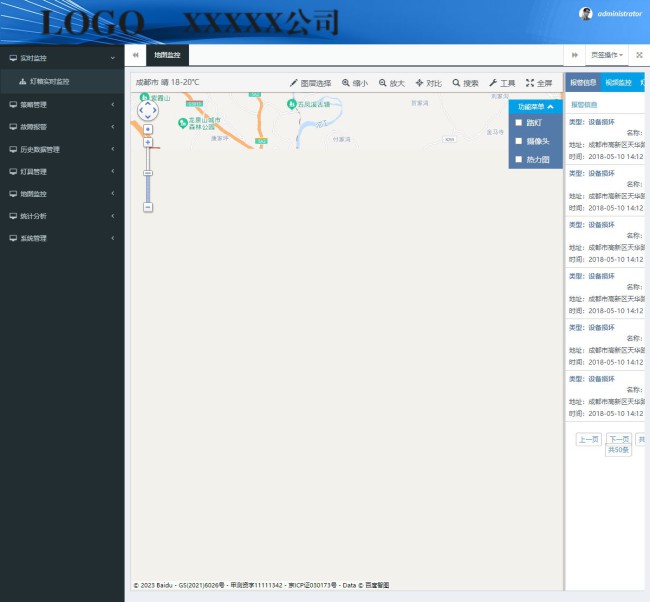
Task: Click the 成都市 晴 18-20℃ weather text
Action: [x=167, y=83]
